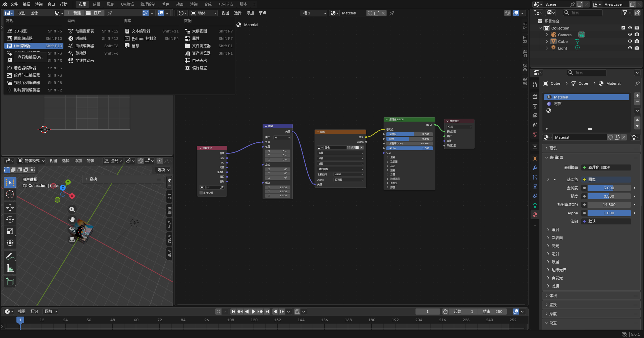
Task: Select the Scale tool in viewport toolbar
Action: tap(10, 231)
